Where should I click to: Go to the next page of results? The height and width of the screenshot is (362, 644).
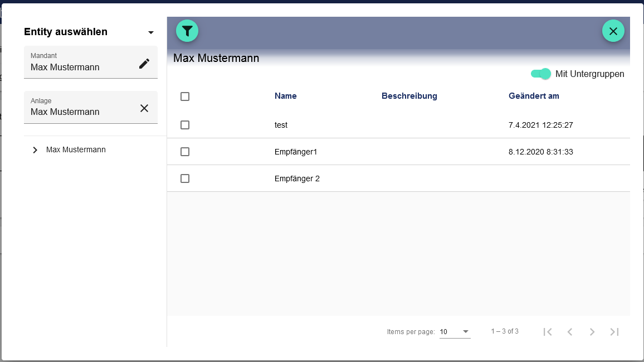(592, 332)
